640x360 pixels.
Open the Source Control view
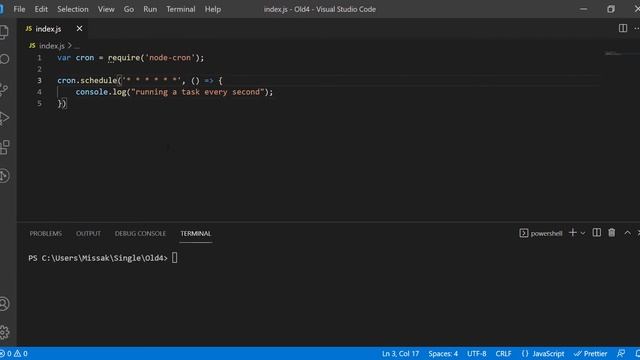click(x=4, y=89)
